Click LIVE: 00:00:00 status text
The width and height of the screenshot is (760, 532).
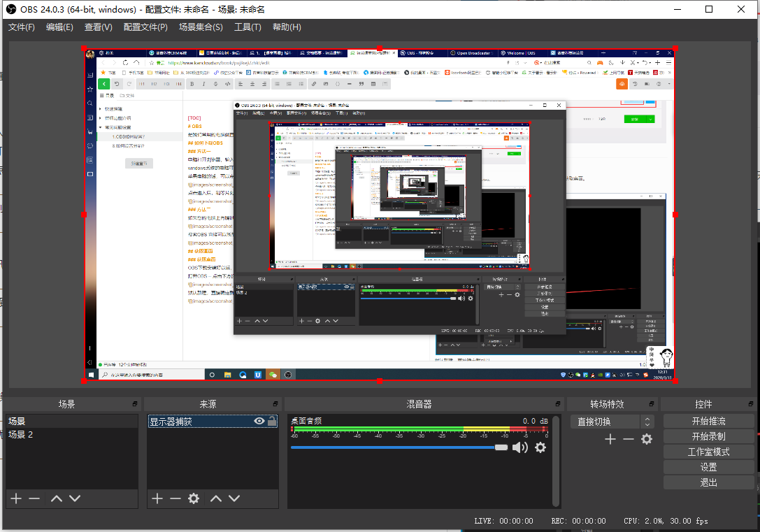point(503,521)
